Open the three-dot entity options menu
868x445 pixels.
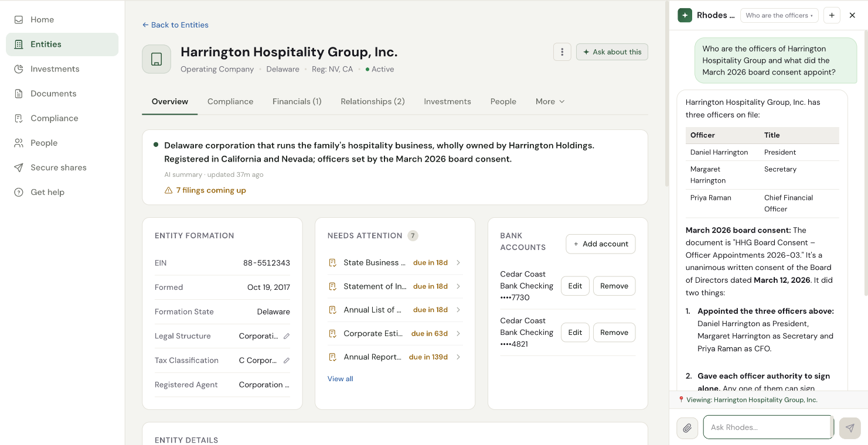562,52
